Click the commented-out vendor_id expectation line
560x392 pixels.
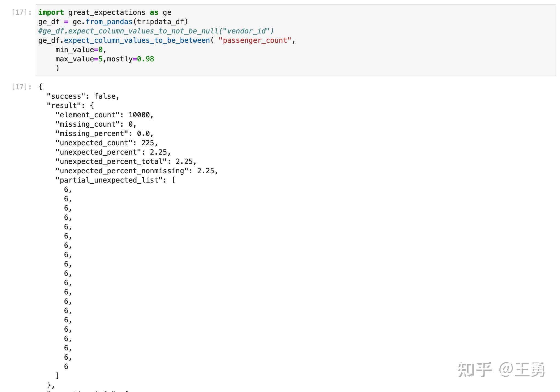click(156, 31)
